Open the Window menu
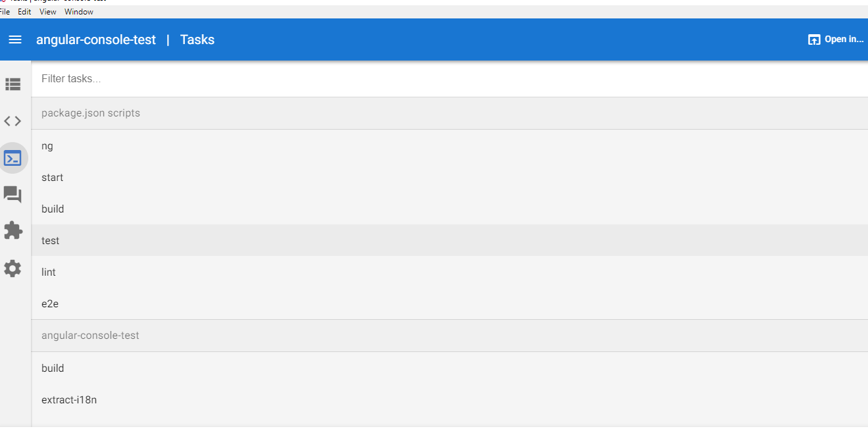868x431 pixels. coord(79,12)
